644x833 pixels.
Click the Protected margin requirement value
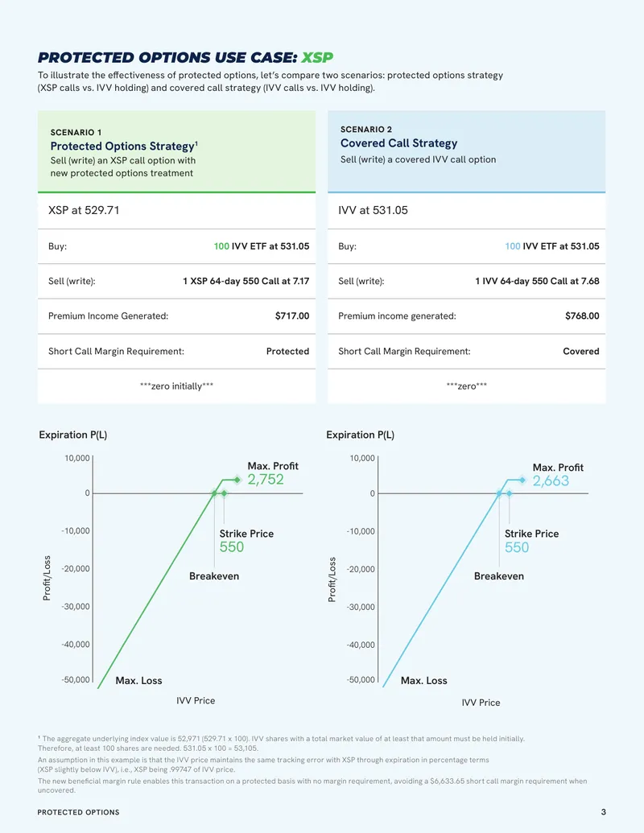tap(287, 351)
